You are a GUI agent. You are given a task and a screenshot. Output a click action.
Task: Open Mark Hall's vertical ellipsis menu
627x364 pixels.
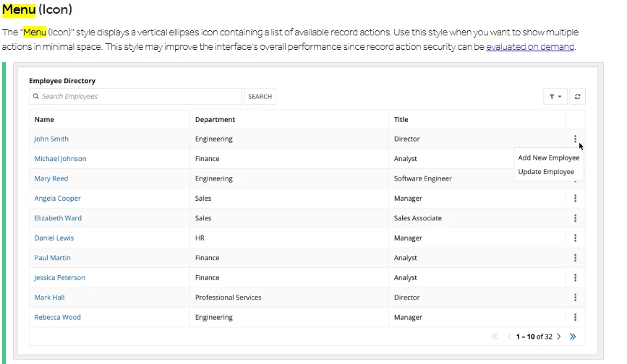click(575, 298)
